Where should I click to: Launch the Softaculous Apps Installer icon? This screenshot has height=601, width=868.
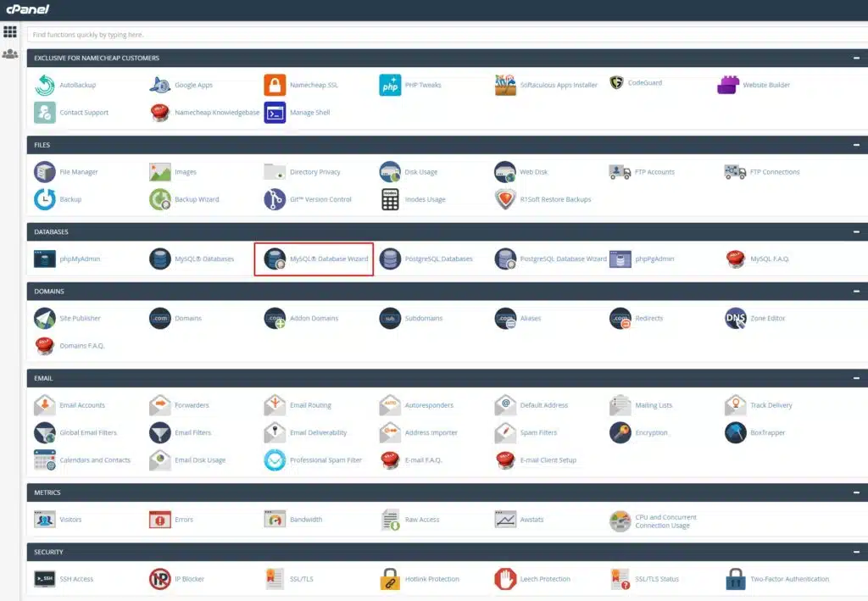point(505,86)
